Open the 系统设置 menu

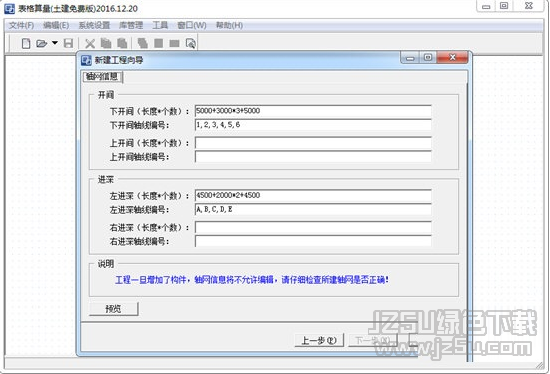tap(94, 25)
